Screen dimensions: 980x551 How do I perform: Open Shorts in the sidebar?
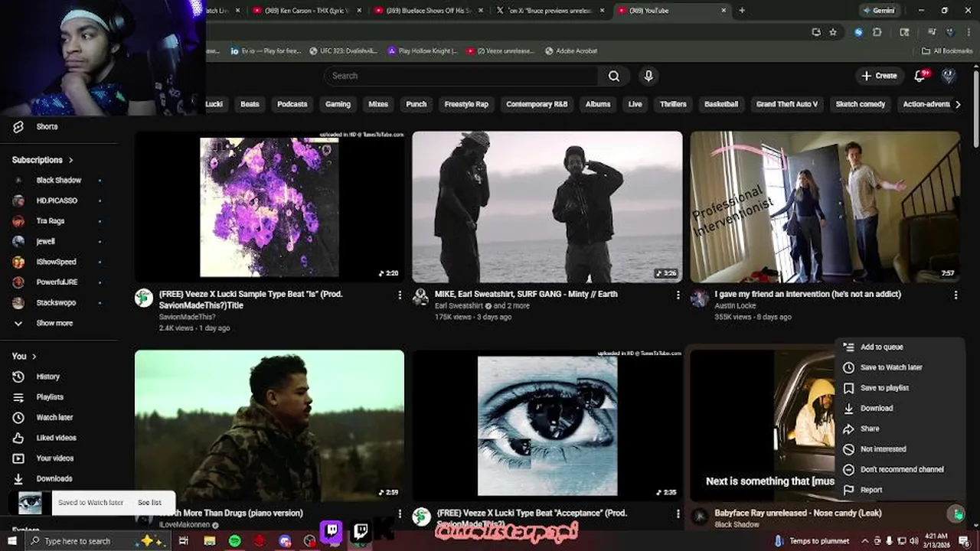[46, 127]
